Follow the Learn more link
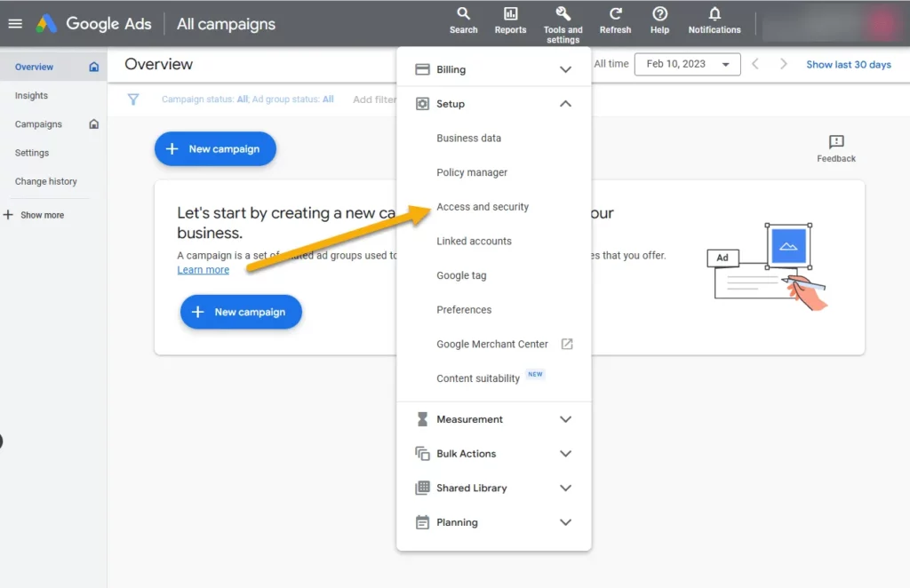The height and width of the screenshot is (588, 910). click(203, 270)
